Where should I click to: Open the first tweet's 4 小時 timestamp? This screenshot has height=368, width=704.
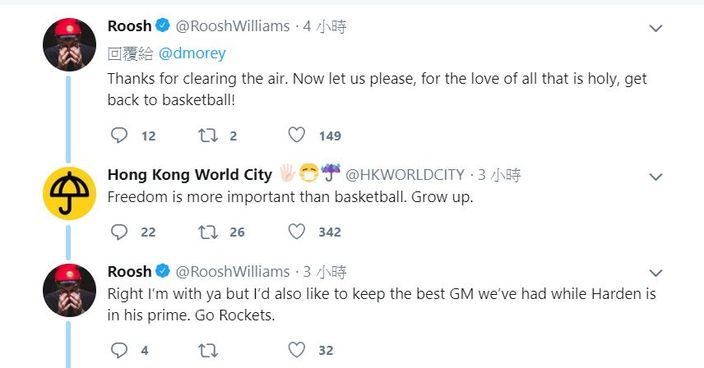tap(325, 26)
